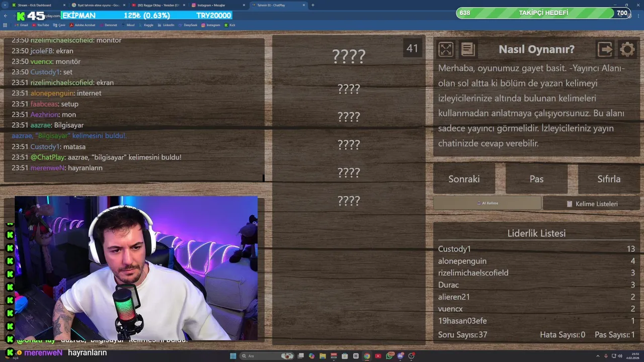This screenshot has width=644, height=362.
Task: Open the Gmail bookmark
Action: (x=21, y=25)
